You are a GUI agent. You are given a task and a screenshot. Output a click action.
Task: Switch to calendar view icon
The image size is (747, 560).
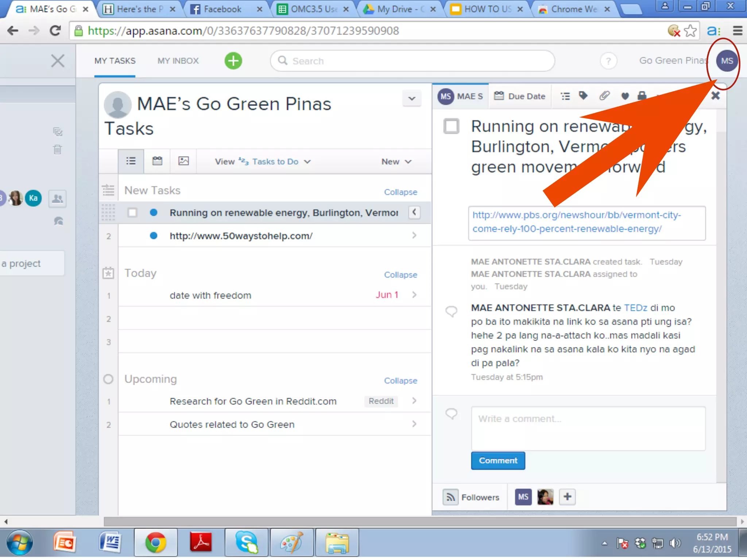[157, 161]
